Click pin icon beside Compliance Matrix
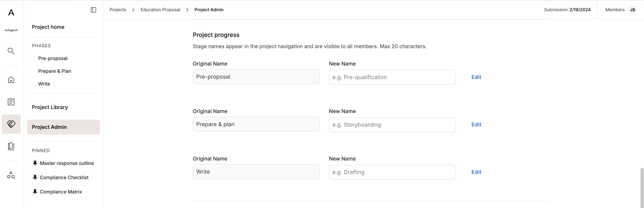Screen dimensions: 644x208 [35, 192]
